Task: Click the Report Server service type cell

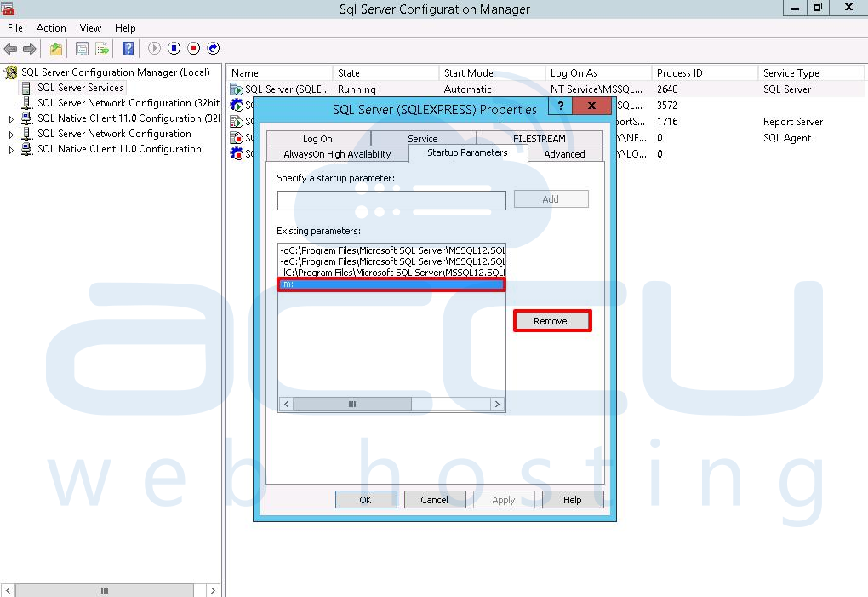Action: 793,122
